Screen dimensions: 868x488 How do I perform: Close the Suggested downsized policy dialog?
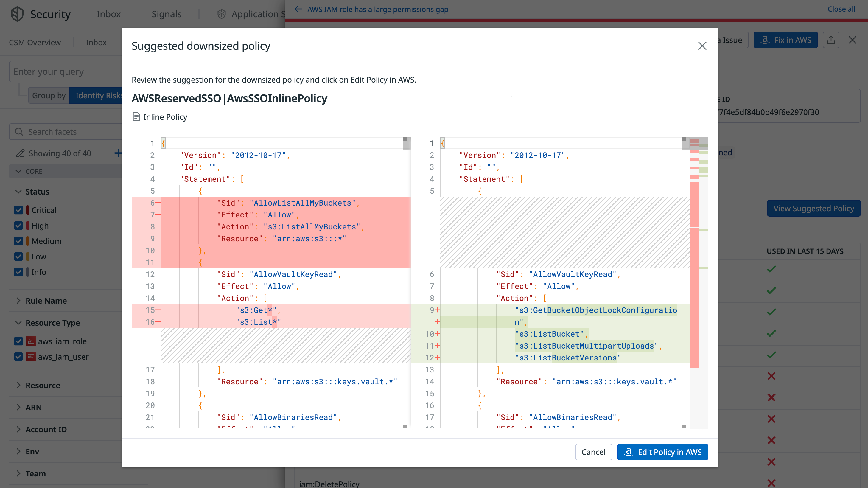tap(702, 46)
